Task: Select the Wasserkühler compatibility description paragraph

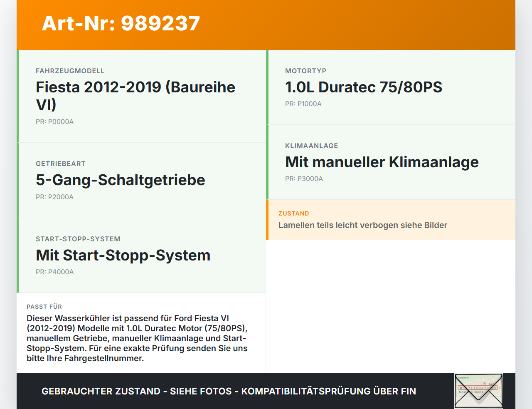Action: (137, 338)
